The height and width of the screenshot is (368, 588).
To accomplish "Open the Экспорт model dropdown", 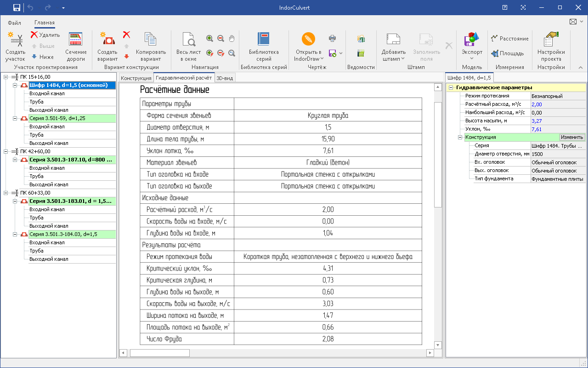I will pyautogui.click(x=472, y=58).
